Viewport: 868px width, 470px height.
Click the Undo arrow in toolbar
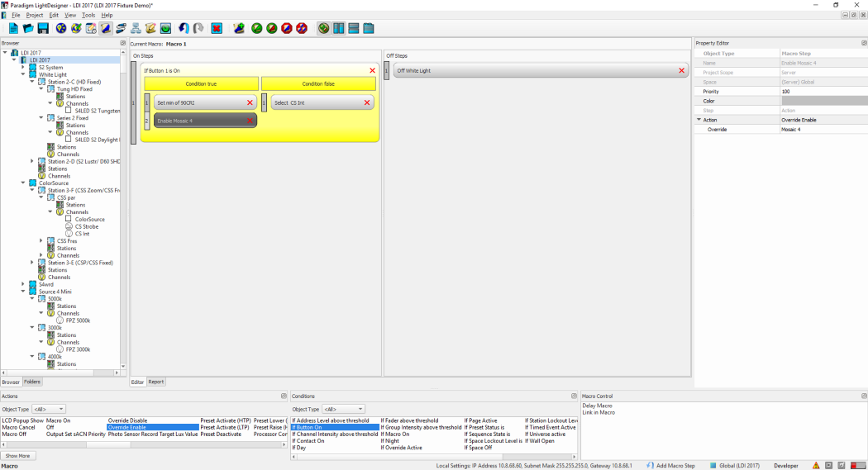coord(184,28)
